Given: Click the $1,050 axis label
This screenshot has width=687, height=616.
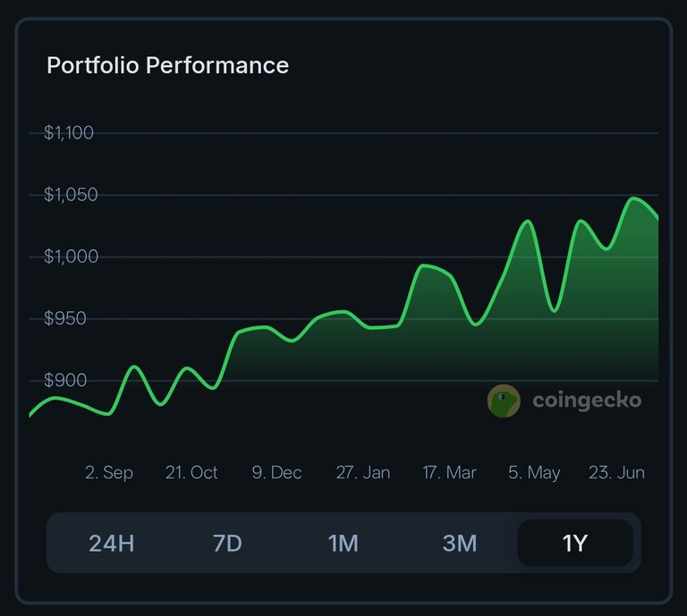Looking at the screenshot, I should pyautogui.click(x=71, y=195).
